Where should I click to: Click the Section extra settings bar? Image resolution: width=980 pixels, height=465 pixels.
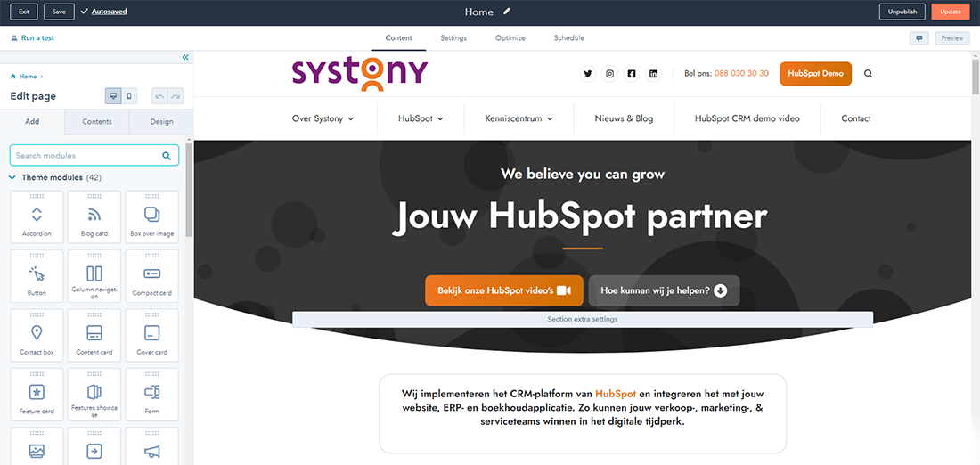click(583, 320)
